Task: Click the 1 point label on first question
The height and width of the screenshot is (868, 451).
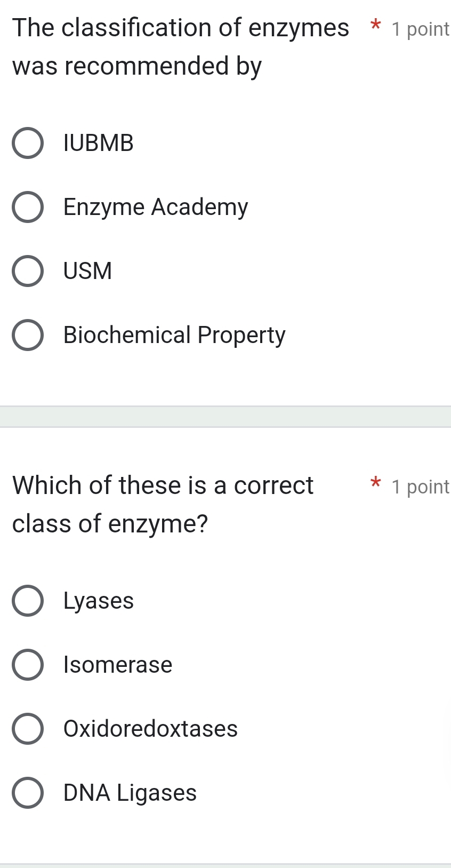Action: (420, 29)
